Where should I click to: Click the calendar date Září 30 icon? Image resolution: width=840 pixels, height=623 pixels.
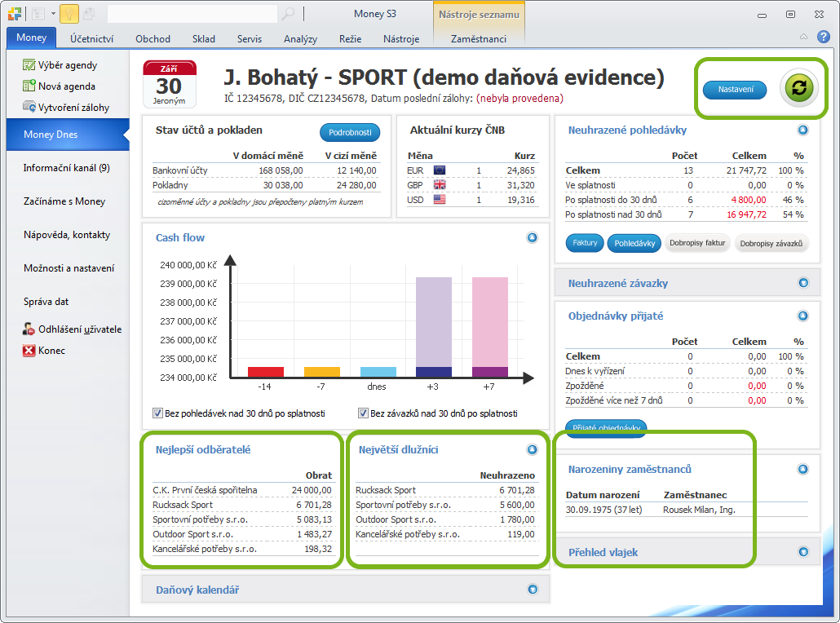click(x=170, y=84)
